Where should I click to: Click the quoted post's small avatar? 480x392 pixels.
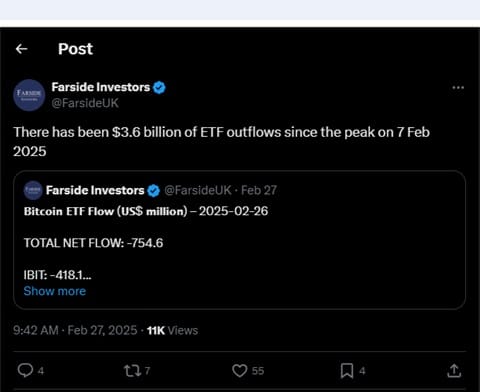(33, 190)
